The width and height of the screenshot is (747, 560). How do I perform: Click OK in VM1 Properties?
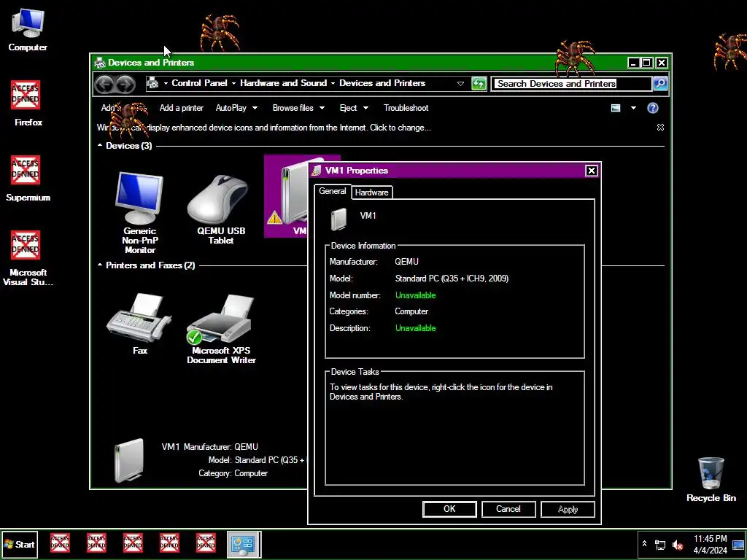pos(449,509)
